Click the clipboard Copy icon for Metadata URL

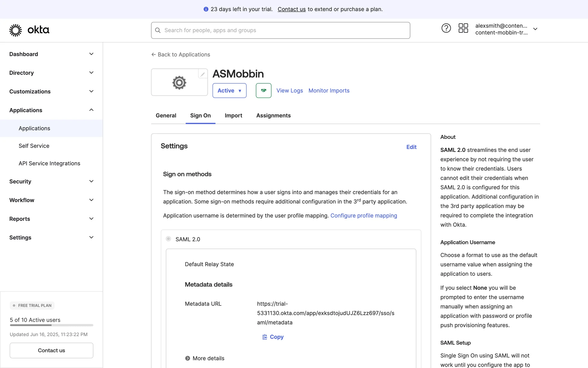pyautogui.click(x=265, y=337)
